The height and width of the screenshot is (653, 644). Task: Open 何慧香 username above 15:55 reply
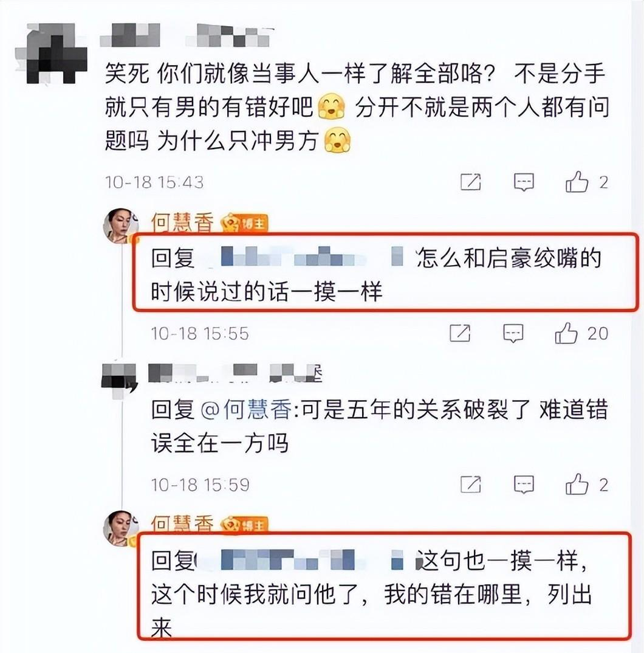pos(182,223)
